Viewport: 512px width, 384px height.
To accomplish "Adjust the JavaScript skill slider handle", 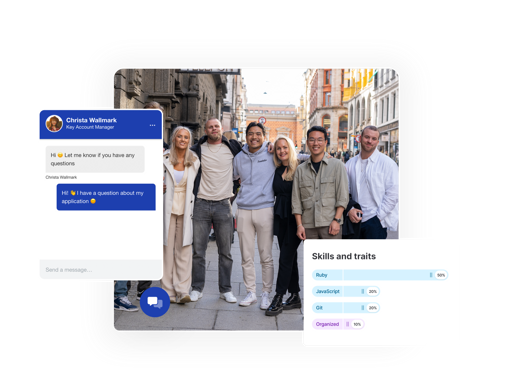I will coord(363,291).
